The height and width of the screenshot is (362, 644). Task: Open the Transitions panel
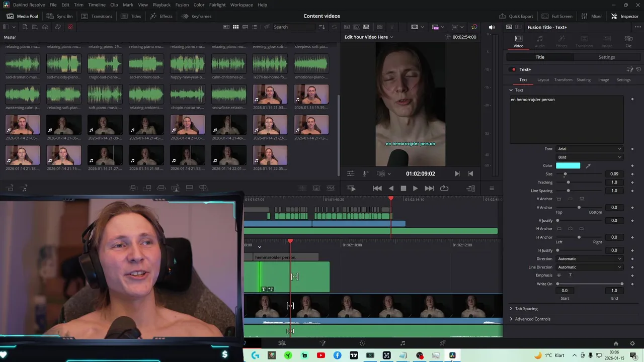click(97, 16)
